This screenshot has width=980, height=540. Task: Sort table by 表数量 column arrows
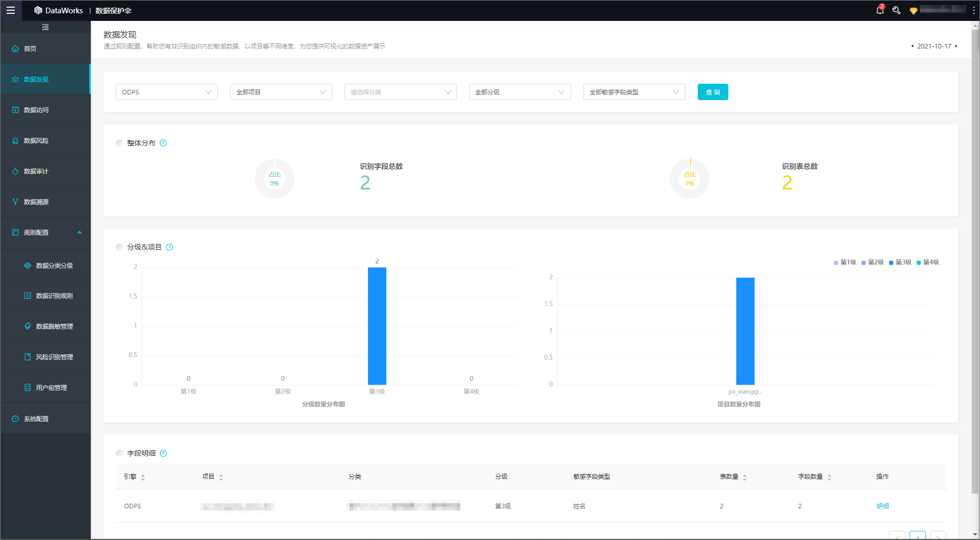coord(745,477)
